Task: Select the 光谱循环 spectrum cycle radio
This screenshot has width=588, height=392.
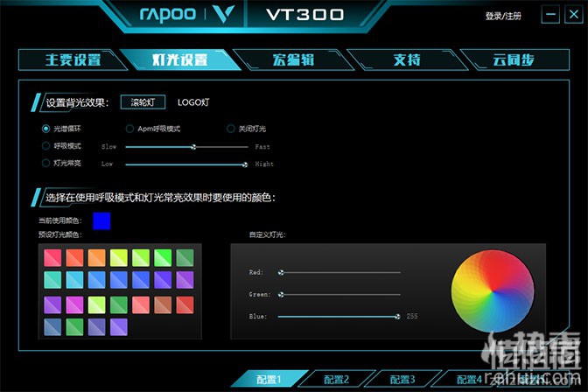Action: click(45, 129)
